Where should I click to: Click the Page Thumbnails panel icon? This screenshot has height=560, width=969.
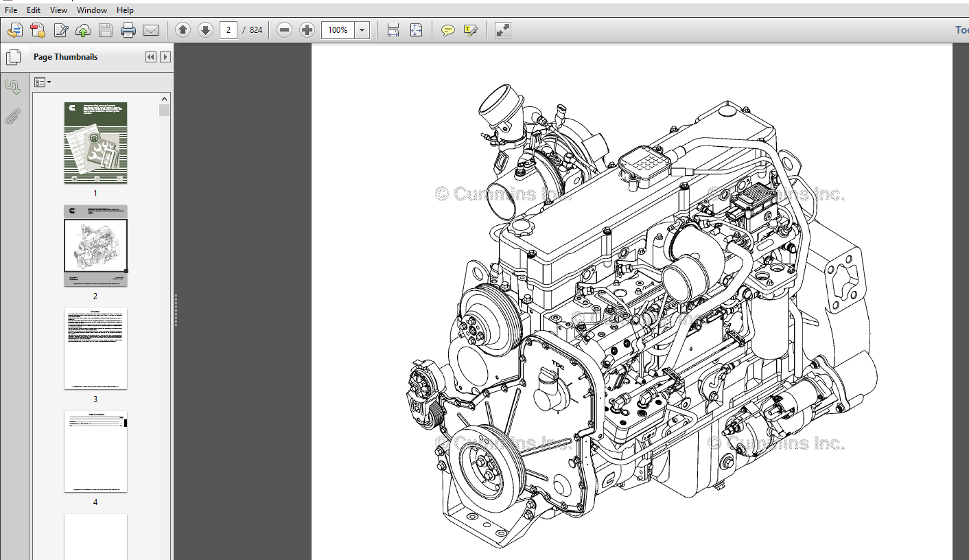[x=12, y=58]
